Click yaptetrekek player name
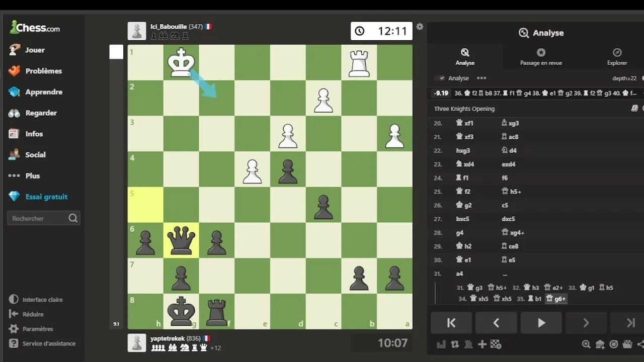644x362 pixels. point(168,338)
